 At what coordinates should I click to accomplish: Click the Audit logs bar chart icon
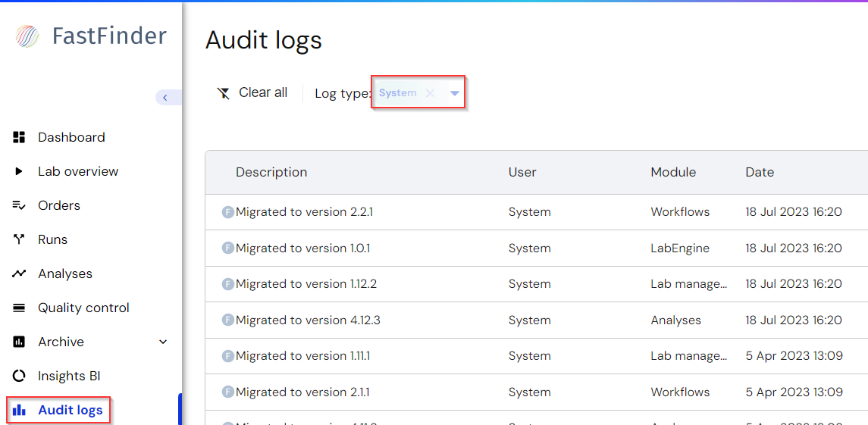[x=19, y=410]
